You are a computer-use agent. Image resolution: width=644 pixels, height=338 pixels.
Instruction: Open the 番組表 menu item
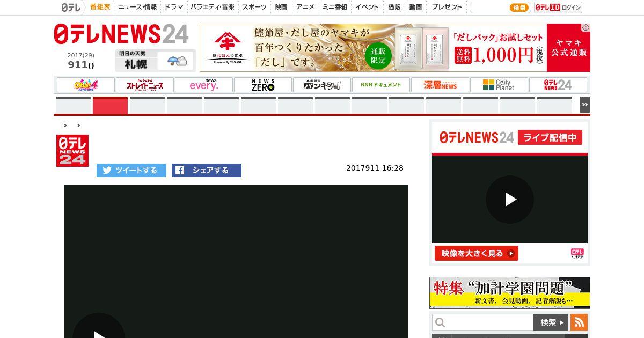pos(100,8)
